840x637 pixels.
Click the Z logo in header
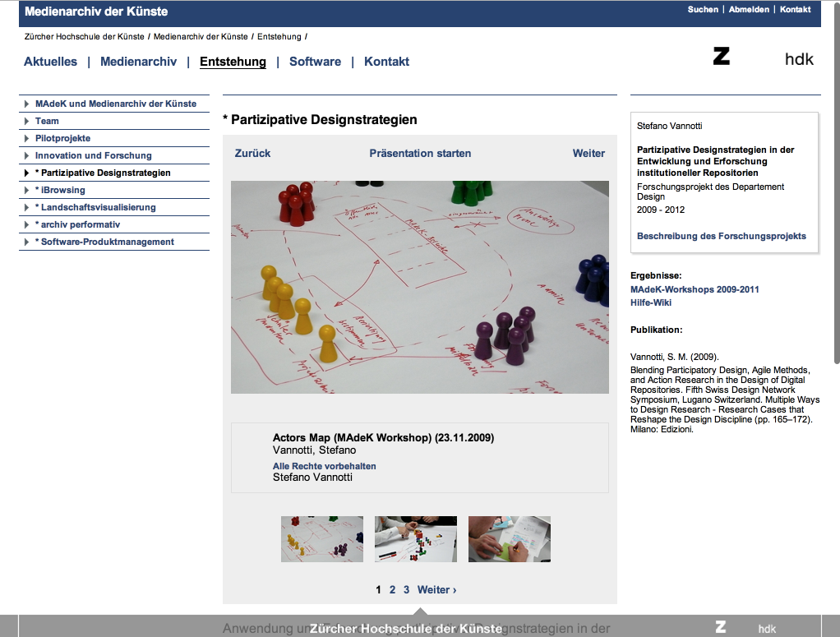[x=721, y=57]
